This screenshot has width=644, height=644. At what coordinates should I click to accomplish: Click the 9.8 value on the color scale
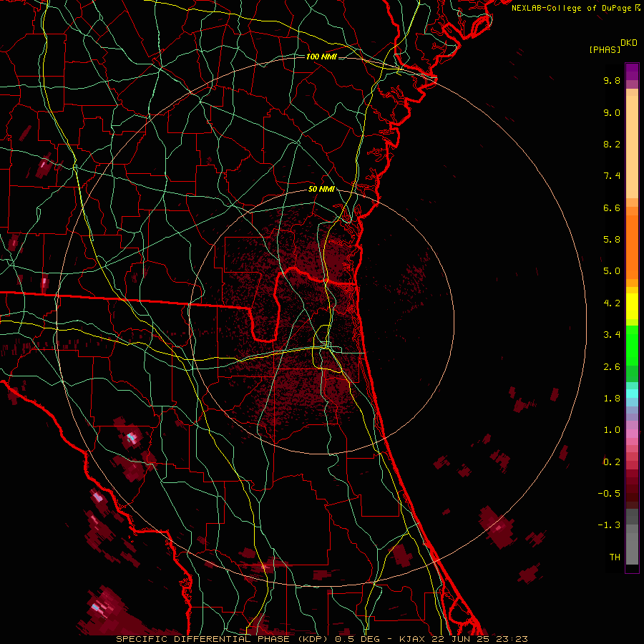tap(612, 80)
